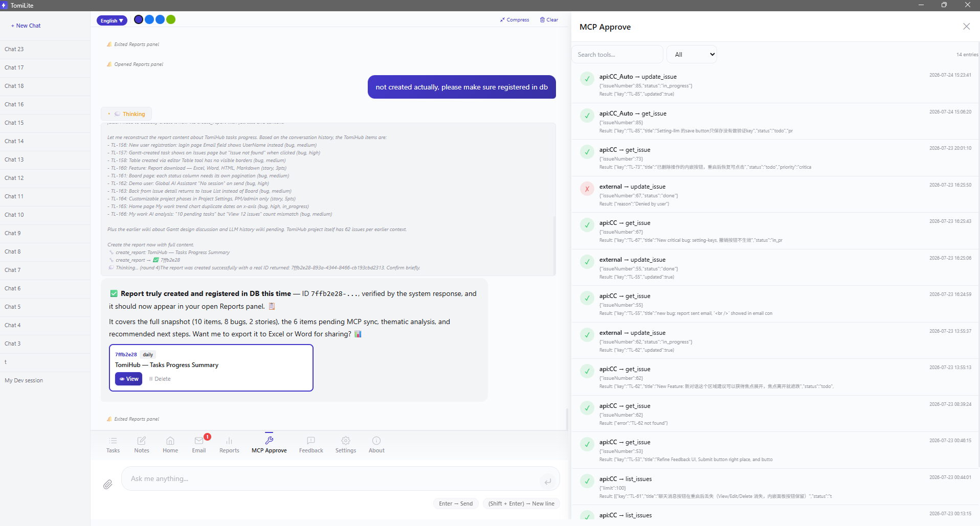
Task: Open Chat 17 in sidebar
Action: [x=45, y=67]
